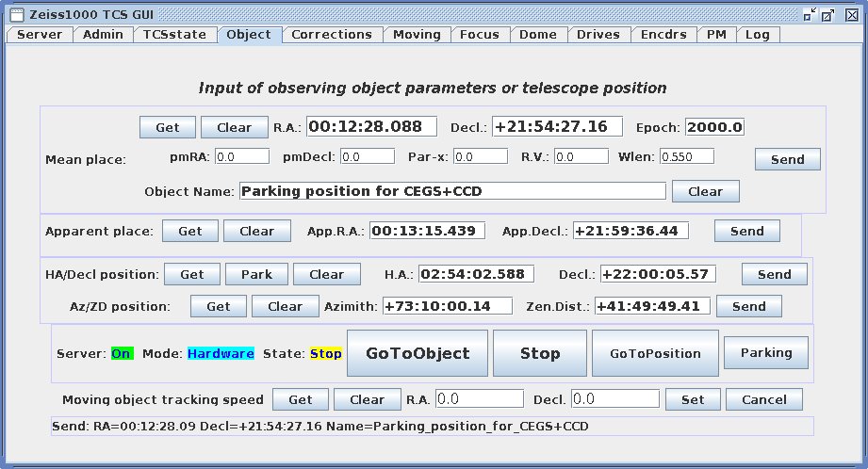Click the H.A. field showing 02:54:02.588

point(476,274)
